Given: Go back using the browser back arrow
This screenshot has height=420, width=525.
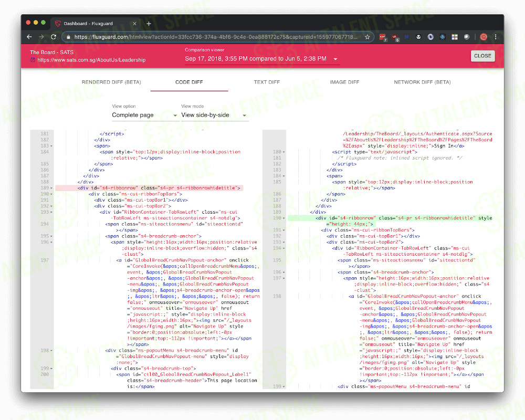Looking at the screenshot, I should point(29,37).
